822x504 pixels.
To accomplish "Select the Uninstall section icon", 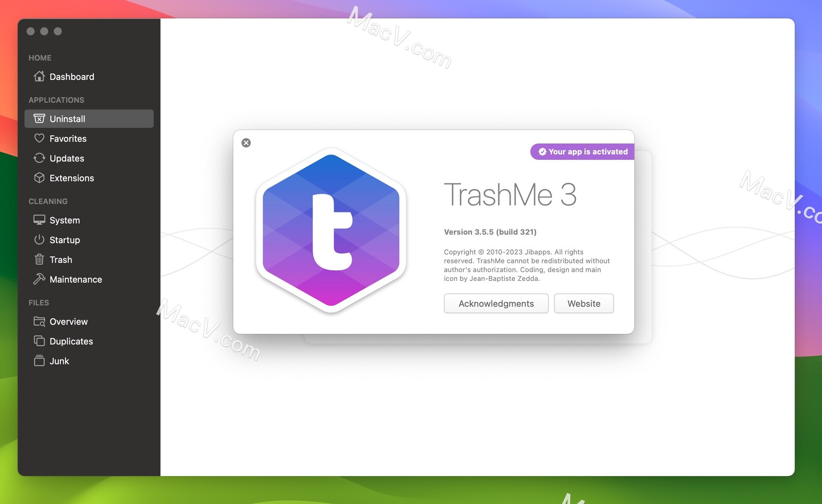I will pyautogui.click(x=39, y=118).
